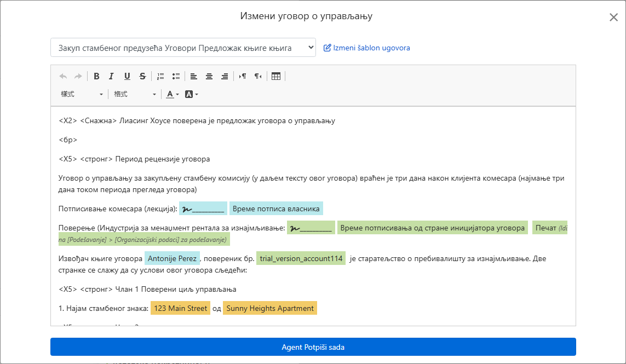626x364 pixels.
Task: Set right-to-left text direction
Action: [259, 76]
